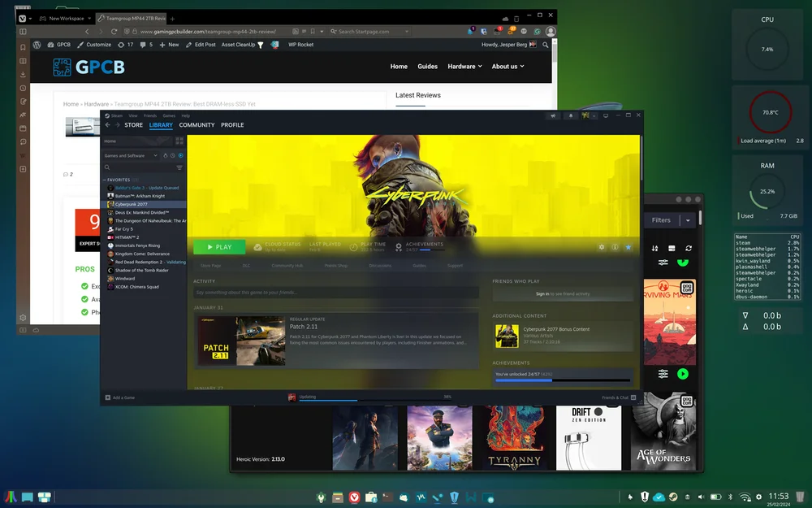
Task: Click the GOG badge on Surviving Mars
Action: (688, 289)
